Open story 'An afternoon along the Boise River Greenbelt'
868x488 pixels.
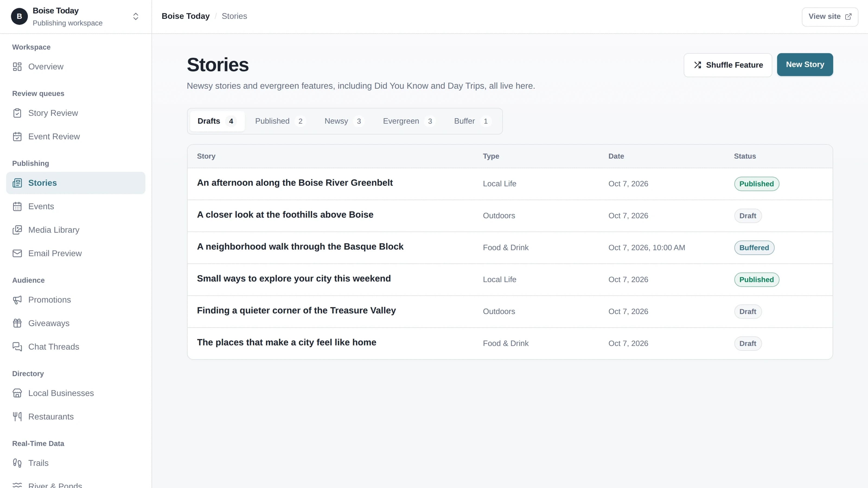(295, 182)
